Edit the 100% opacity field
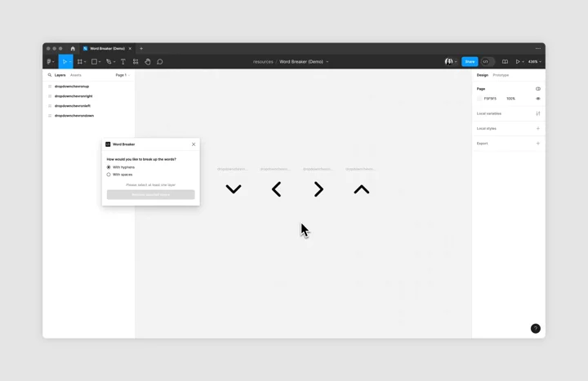This screenshot has width=588, height=381. coord(510,99)
